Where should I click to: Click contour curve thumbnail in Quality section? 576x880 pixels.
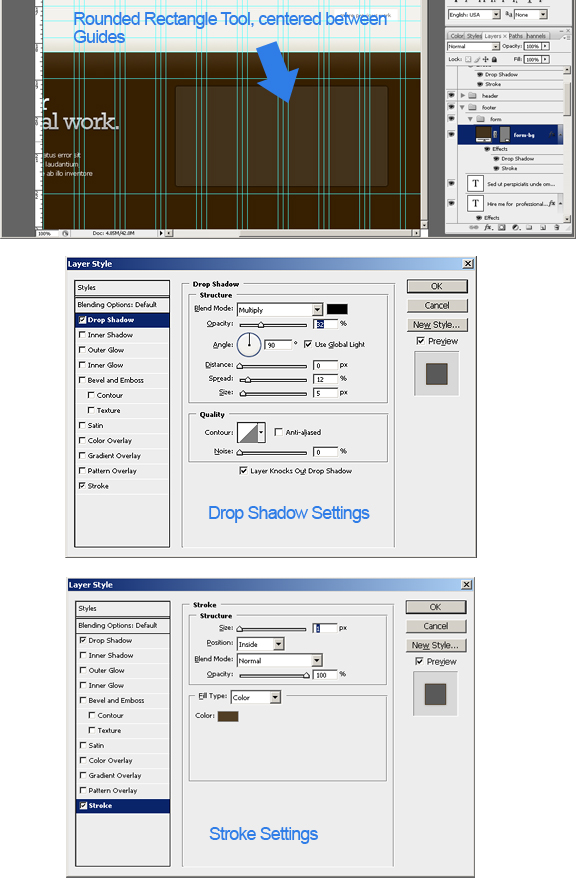(248, 433)
